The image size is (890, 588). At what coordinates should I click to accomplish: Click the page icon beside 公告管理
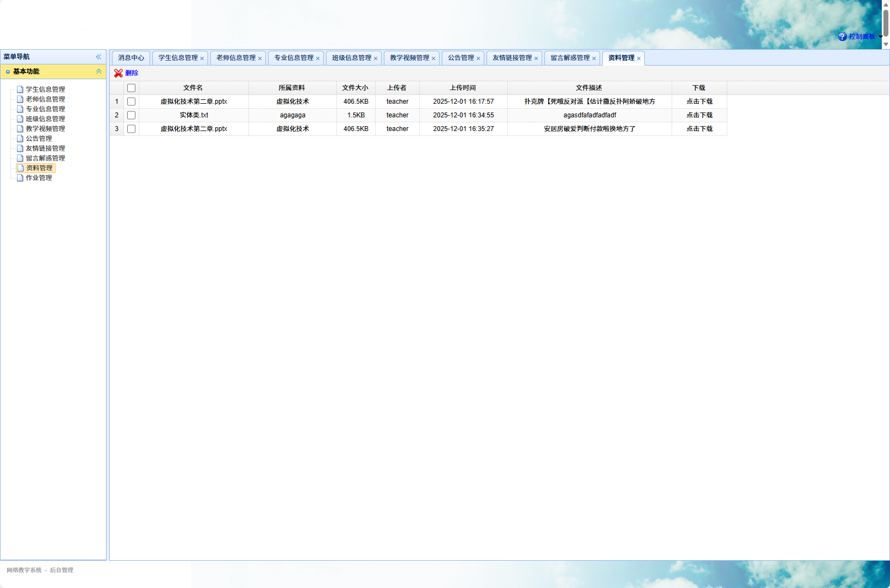tap(20, 139)
